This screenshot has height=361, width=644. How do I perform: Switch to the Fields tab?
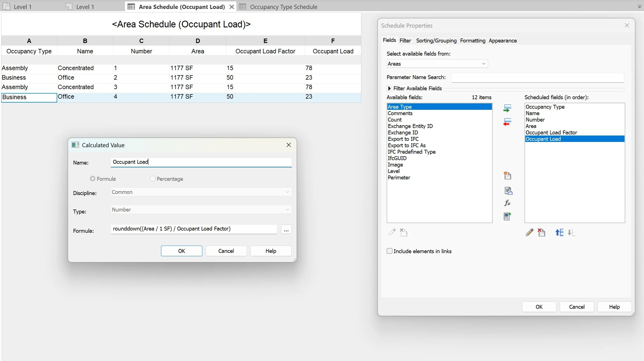click(x=389, y=40)
